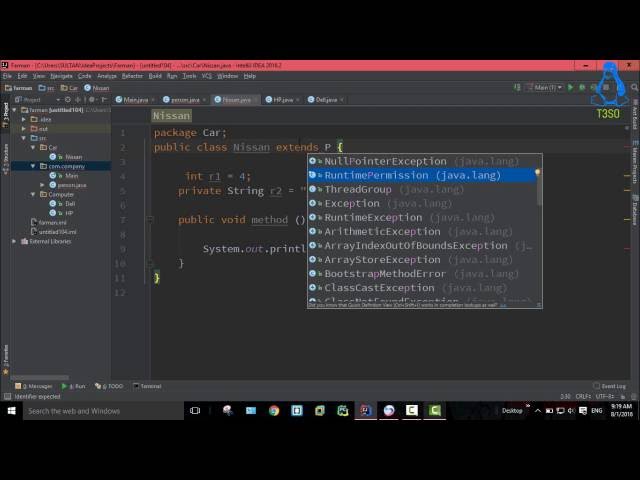Open the Structure side tool window
The height and width of the screenshot is (480, 640).
[x=6, y=159]
